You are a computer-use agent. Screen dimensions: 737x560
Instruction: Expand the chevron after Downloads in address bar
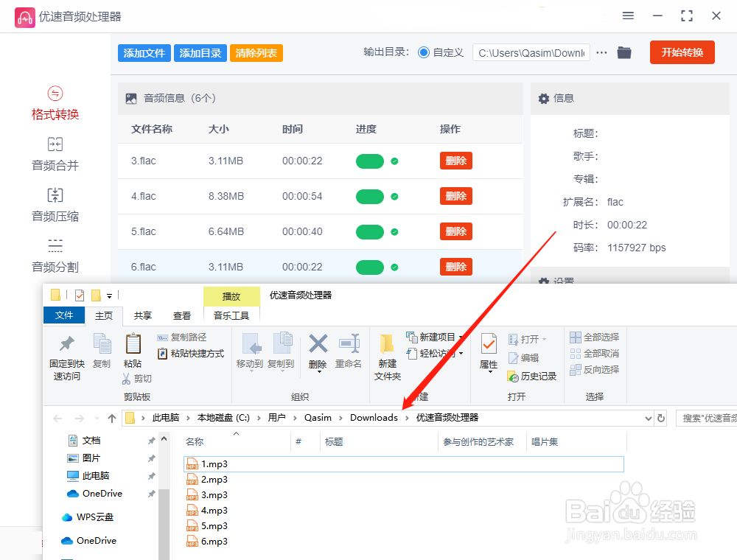click(407, 418)
